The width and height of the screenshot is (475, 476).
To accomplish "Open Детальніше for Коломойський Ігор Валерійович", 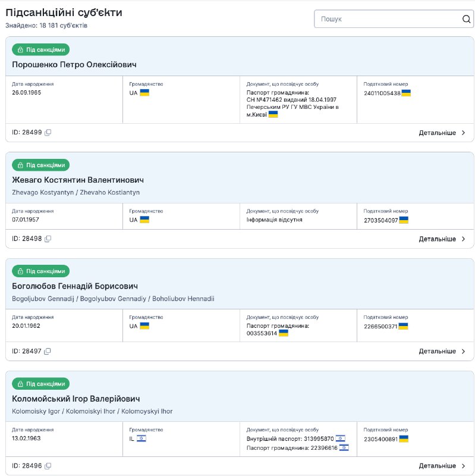I will coord(442,466).
